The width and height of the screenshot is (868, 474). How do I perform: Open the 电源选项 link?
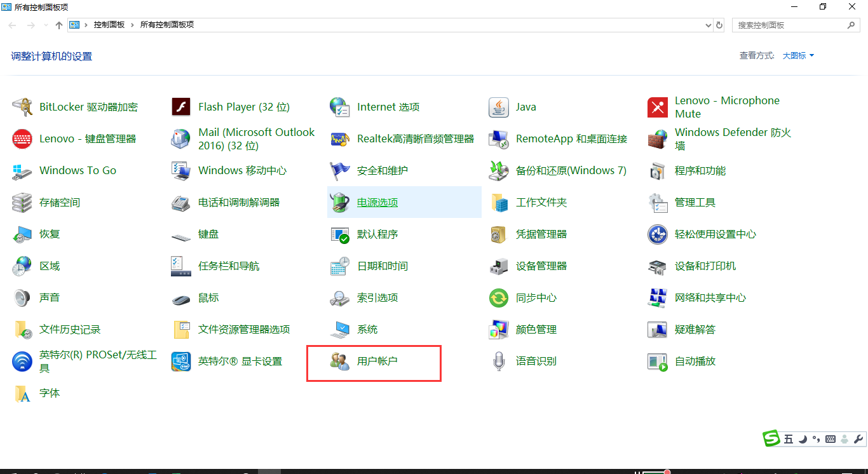pos(377,203)
